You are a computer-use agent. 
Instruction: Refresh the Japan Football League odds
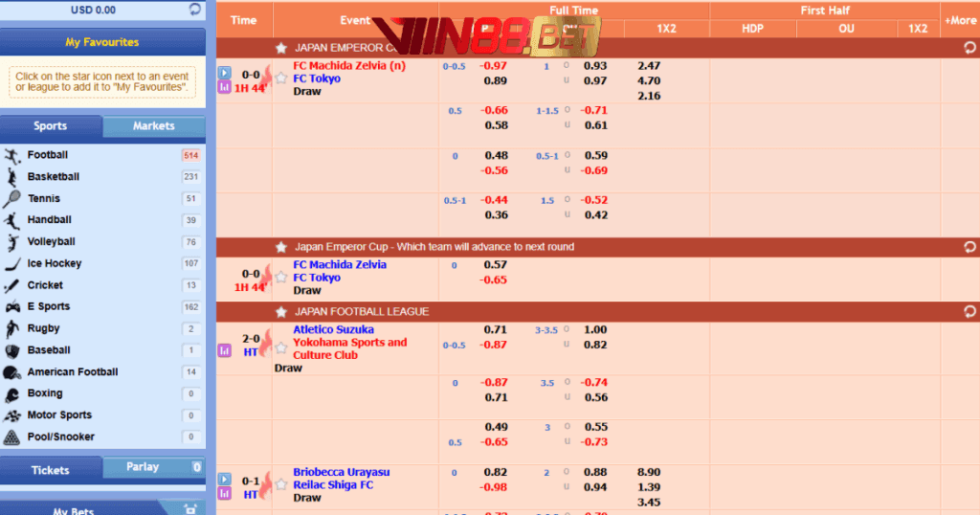(x=969, y=312)
